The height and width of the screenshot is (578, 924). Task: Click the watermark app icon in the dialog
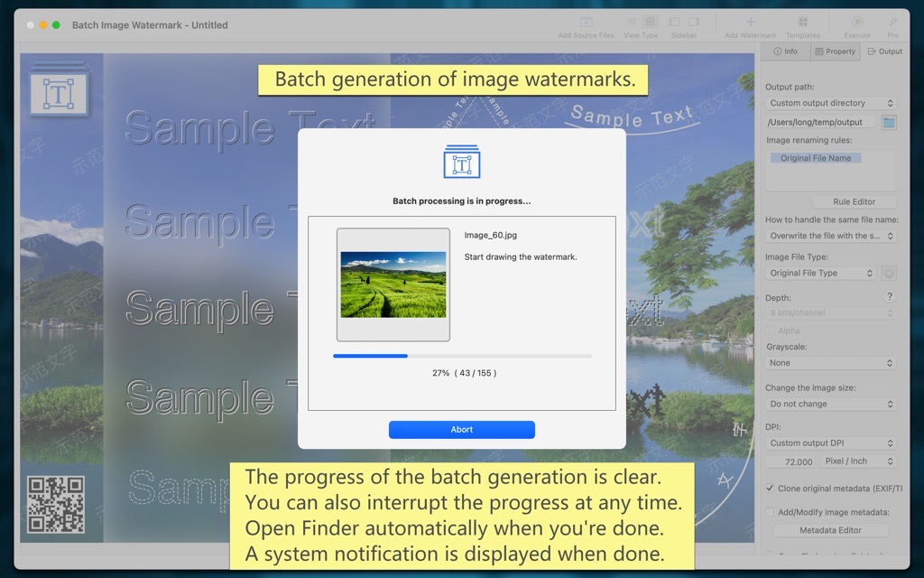click(461, 161)
